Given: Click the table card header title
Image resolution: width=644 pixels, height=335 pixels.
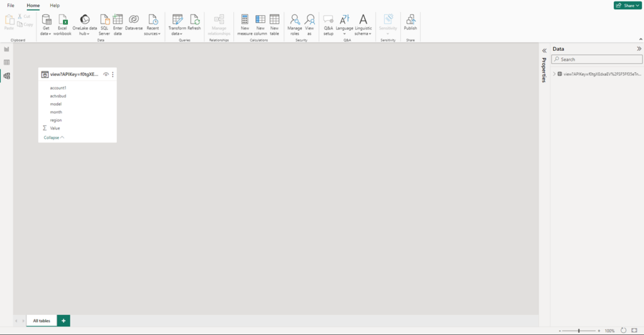Looking at the screenshot, I should pyautogui.click(x=74, y=74).
